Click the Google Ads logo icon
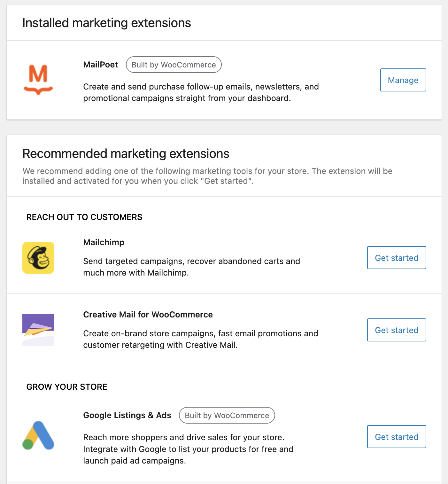Viewport: 448px width, 484px height. coord(38,435)
